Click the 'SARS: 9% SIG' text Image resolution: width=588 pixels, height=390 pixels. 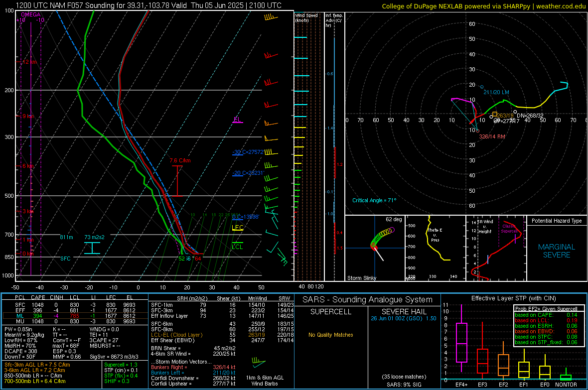click(404, 385)
